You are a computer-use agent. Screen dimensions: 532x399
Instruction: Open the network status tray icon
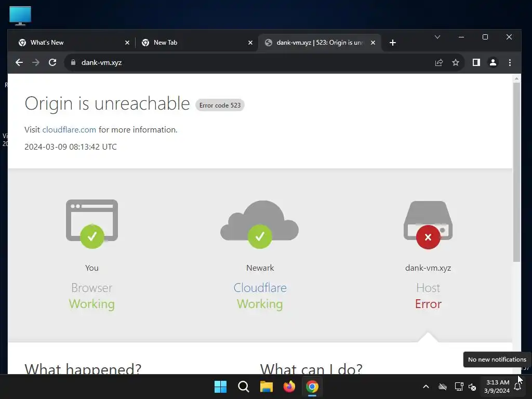[459, 387]
